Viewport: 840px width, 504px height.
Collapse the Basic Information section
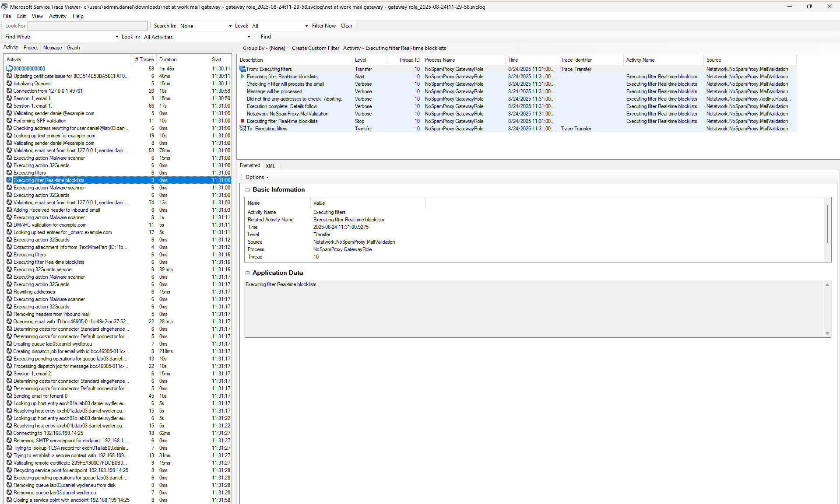tap(247, 190)
